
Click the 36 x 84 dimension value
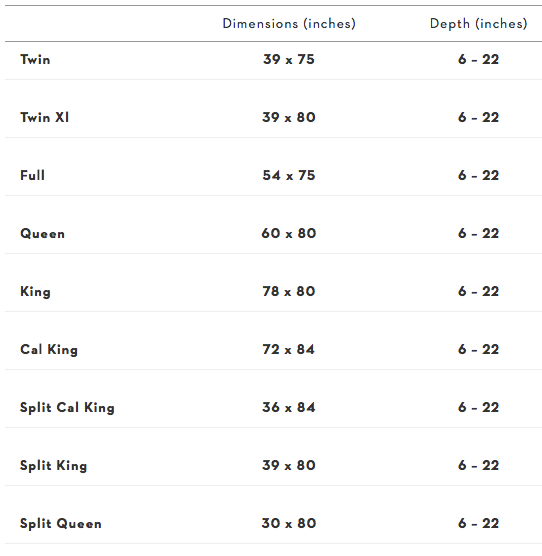coord(289,407)
